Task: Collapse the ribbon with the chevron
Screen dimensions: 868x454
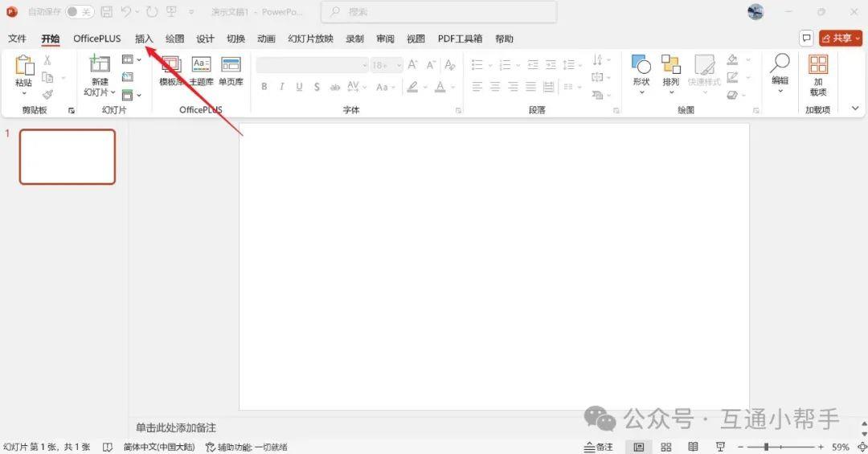Action: pyautogui.click(x=854, y=109)
